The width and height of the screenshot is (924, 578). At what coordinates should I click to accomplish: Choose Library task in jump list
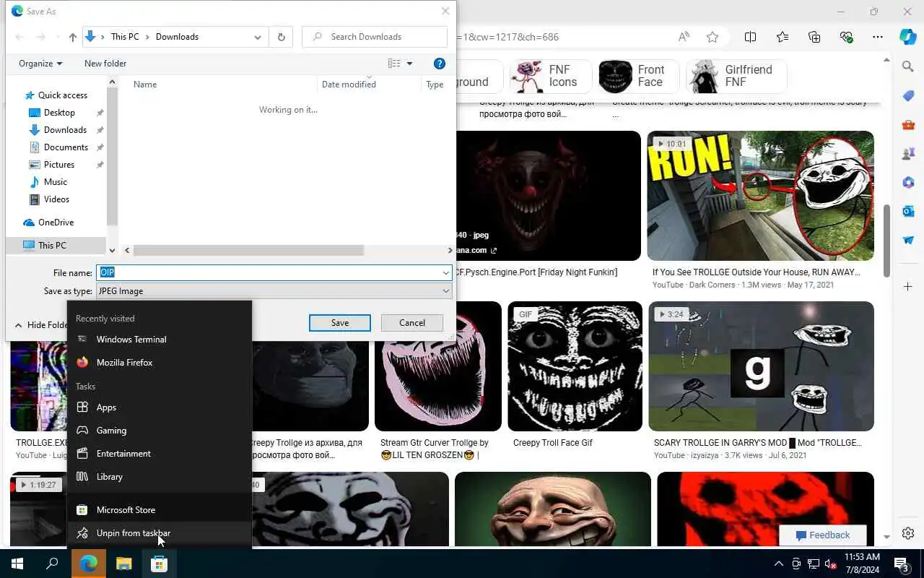[160, 477]
